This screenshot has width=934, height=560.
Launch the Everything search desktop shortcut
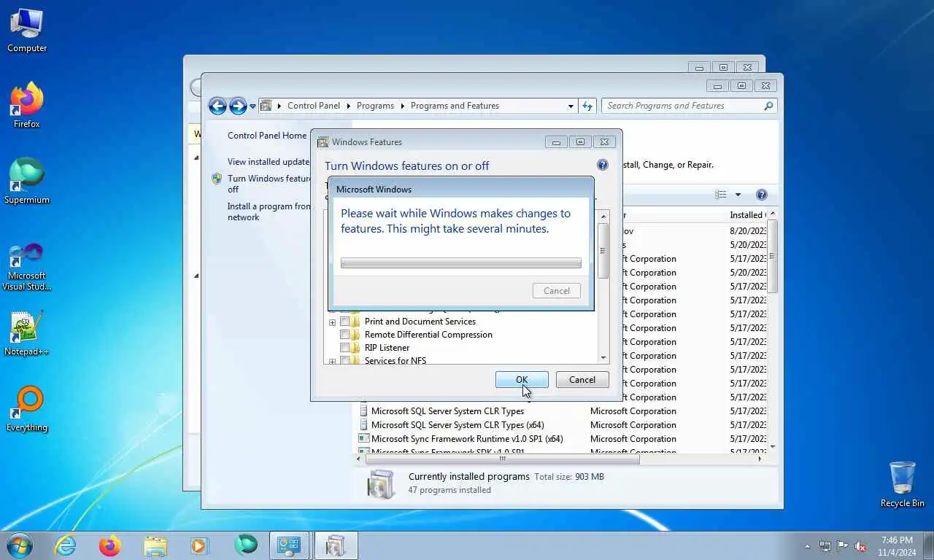27,410
